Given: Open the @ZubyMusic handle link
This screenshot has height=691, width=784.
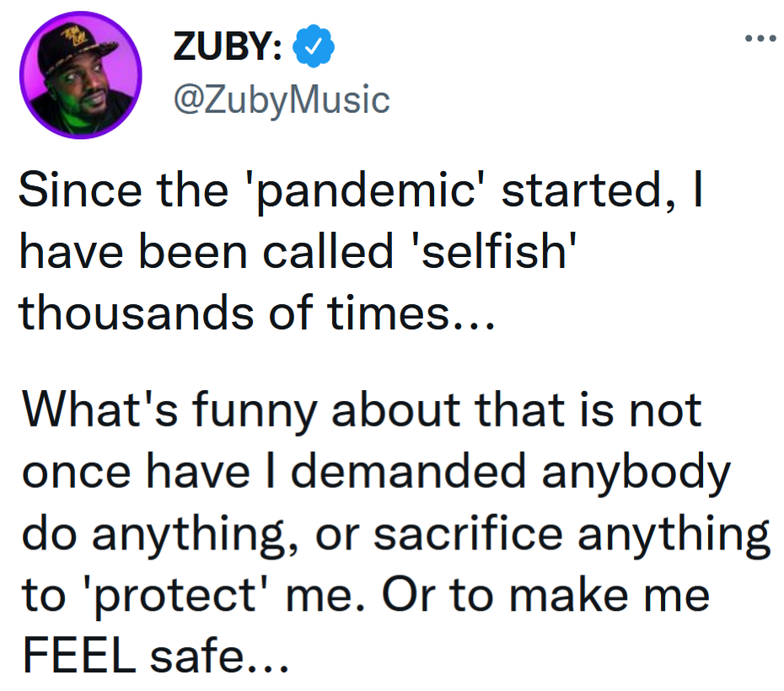Looking at the screenshot, I should [280, 100].
